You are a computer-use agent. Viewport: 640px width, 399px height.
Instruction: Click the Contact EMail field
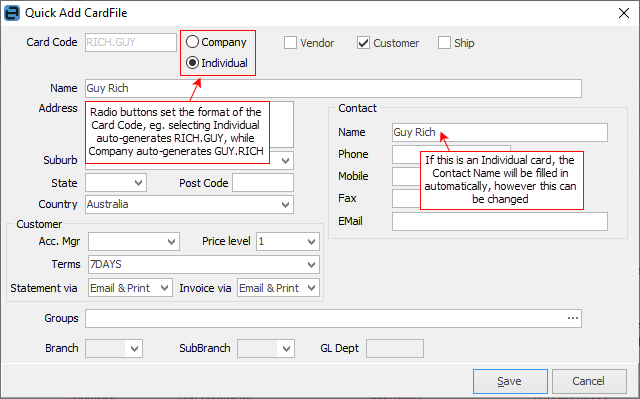(500, 222)
